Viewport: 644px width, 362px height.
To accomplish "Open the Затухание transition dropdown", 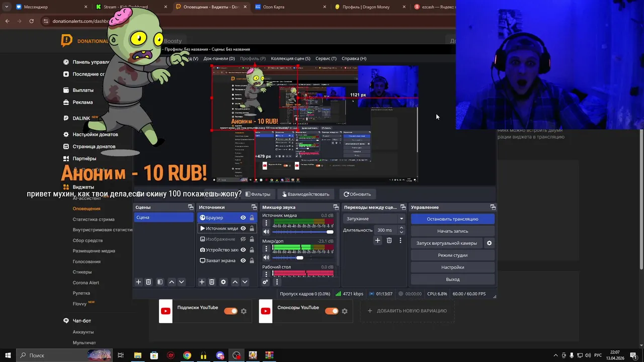I will pyautogui.click(x=375, y=219).
